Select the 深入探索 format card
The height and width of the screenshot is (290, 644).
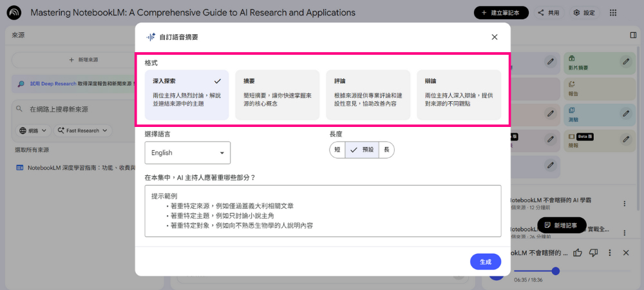pos(187,95)
